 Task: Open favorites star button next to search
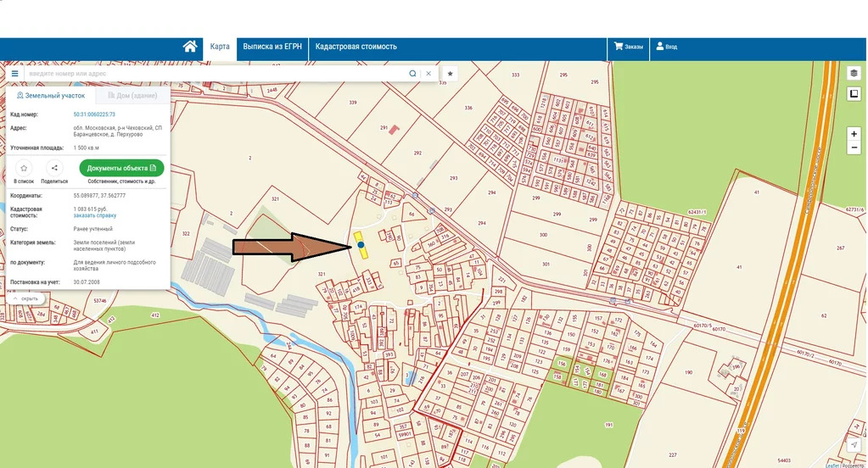pos(450,74)
